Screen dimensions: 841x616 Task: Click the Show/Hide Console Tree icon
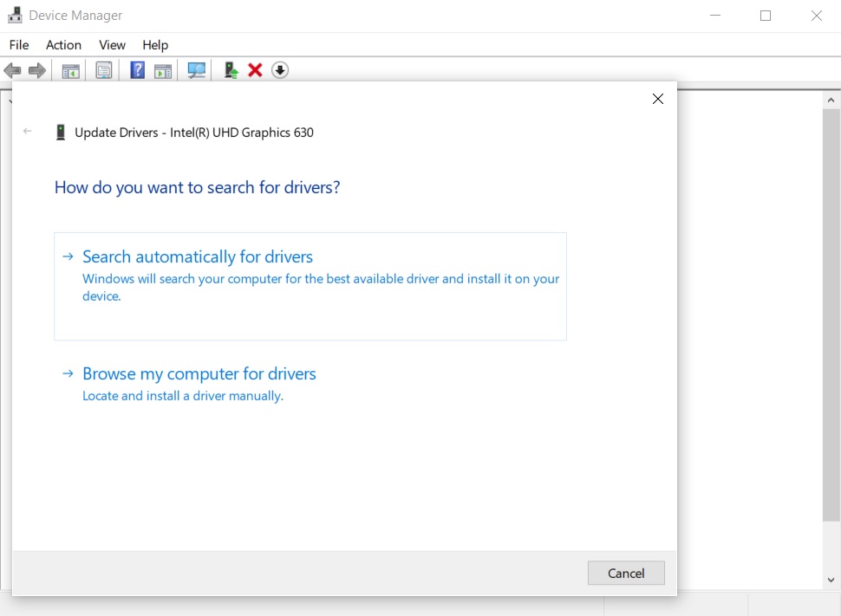coord(71,70)
